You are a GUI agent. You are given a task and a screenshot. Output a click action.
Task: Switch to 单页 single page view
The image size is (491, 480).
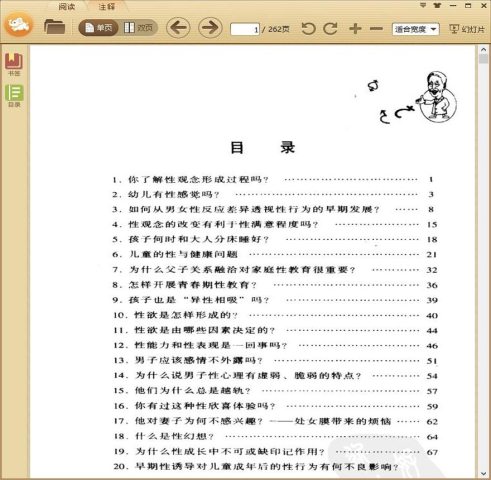(99, 28)
